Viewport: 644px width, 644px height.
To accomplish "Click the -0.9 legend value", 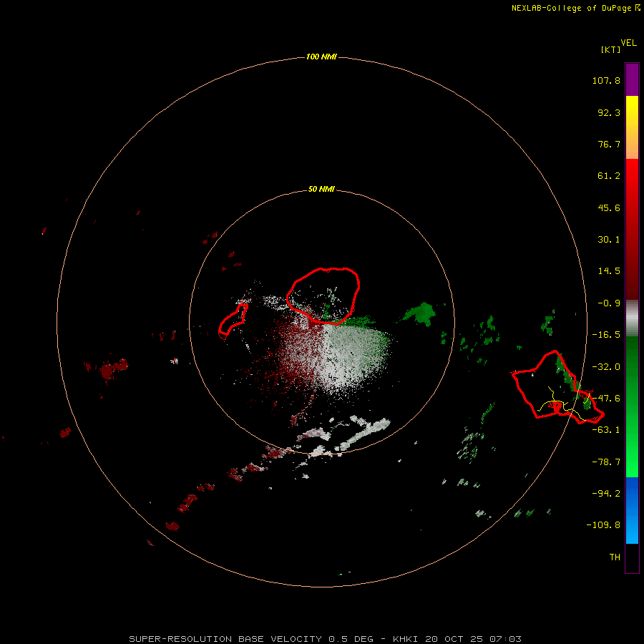I will [x=609, y=303].
